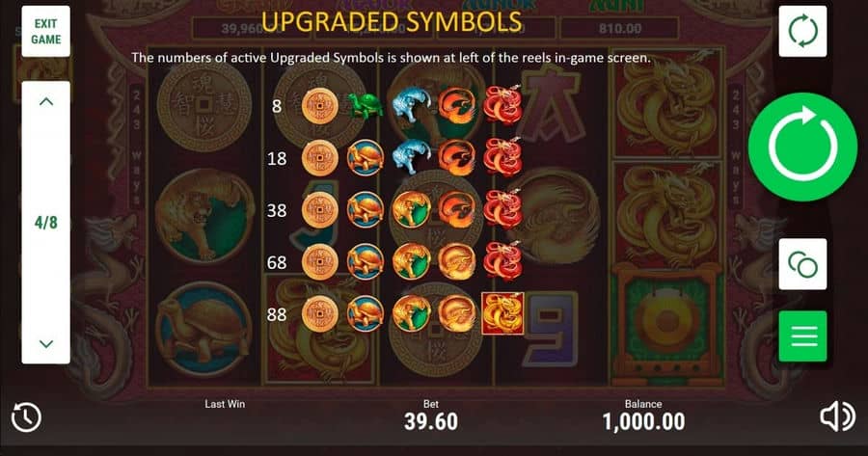Go to previous paytable page chevron
The width and height of the screenshot is (868, 456).
[46, 102]
